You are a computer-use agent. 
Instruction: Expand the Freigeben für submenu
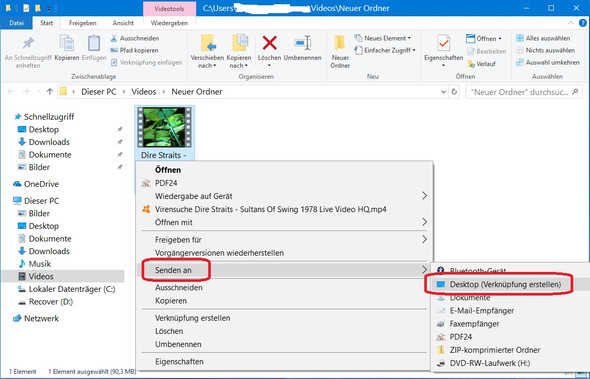click(424, 239)
